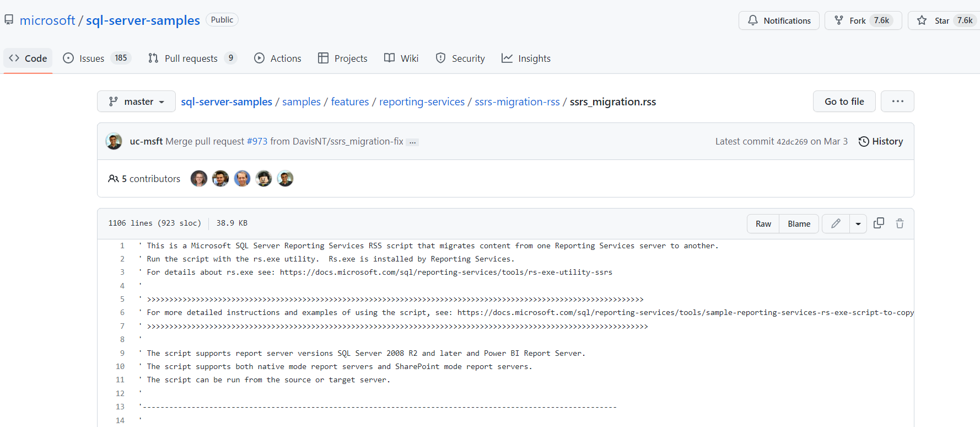Click the '1106 lines (923 sloc)' text

(155, 223)
